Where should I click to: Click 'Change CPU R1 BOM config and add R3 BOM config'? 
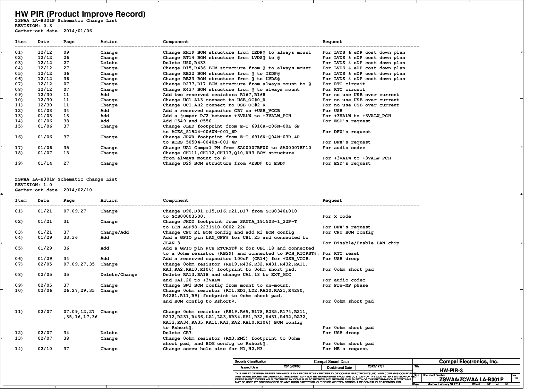click(228, 232)
